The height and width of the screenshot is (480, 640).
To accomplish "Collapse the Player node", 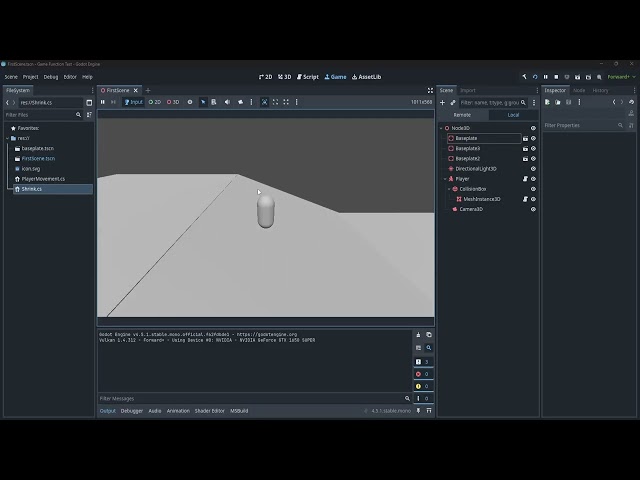I will pos(445,179).
